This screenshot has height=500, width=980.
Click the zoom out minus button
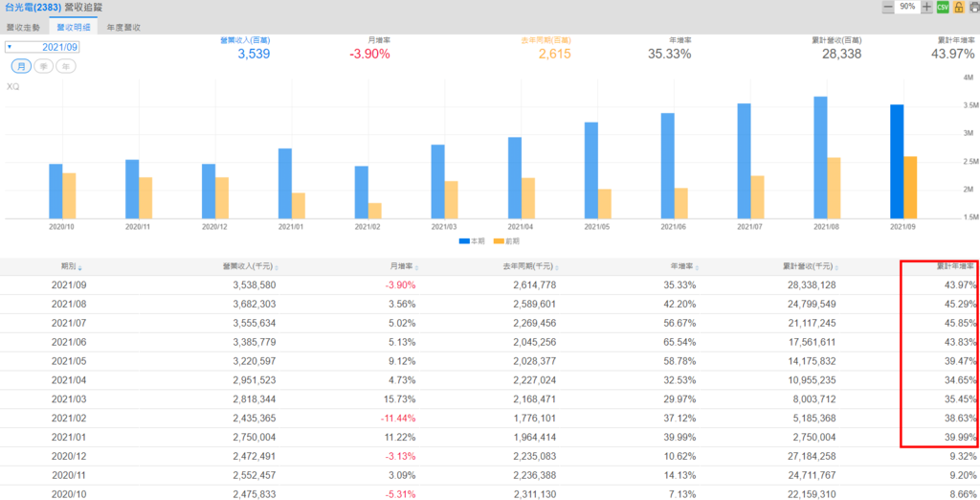point(887,7)
